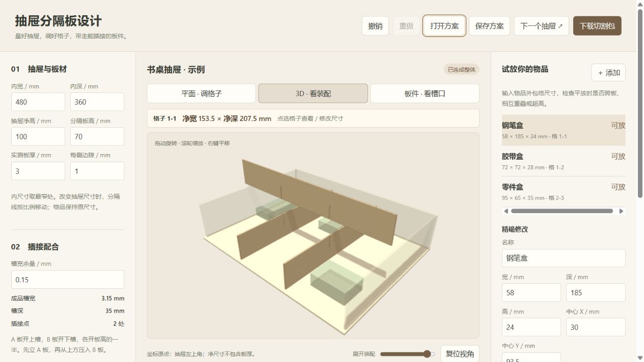This screenshot has width=644, height=362.
Task: Click the item list right scroll arrow
Action: [x=621, y=211]
